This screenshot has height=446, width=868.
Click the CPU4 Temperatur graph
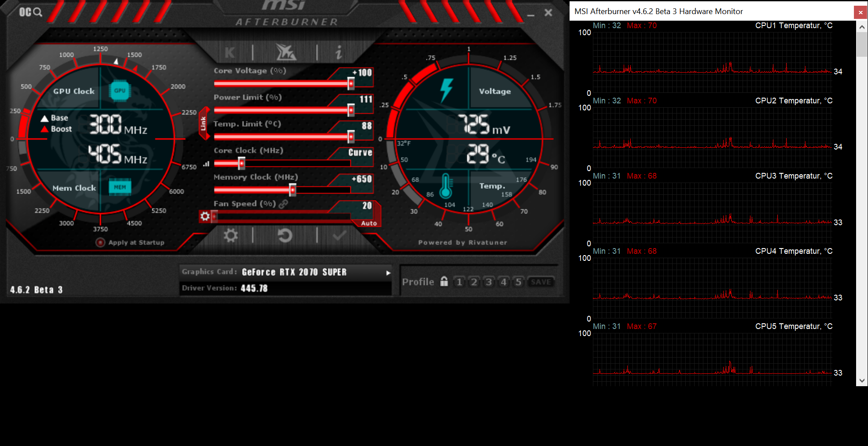pyautogui.click(x=712, y=288)
